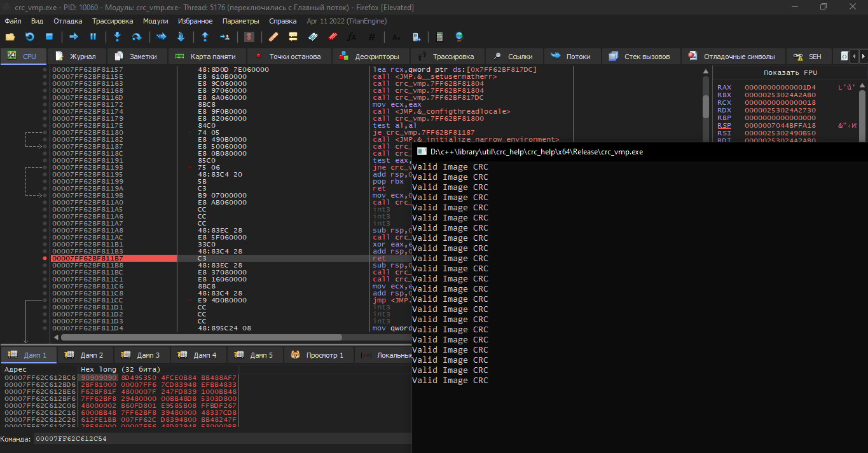This screenshot has height=453, width=868.
Task: Stop debugging with the square icon
Action: (48, 37)
